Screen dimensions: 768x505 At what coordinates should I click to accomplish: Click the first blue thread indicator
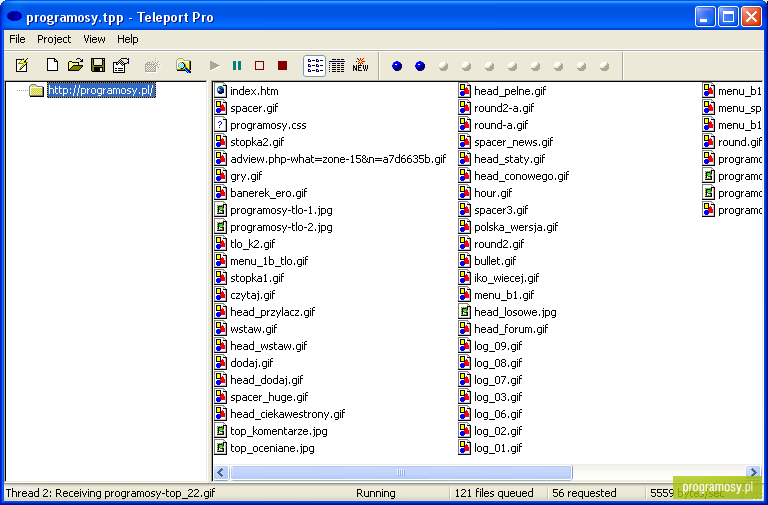pos(397,66)
